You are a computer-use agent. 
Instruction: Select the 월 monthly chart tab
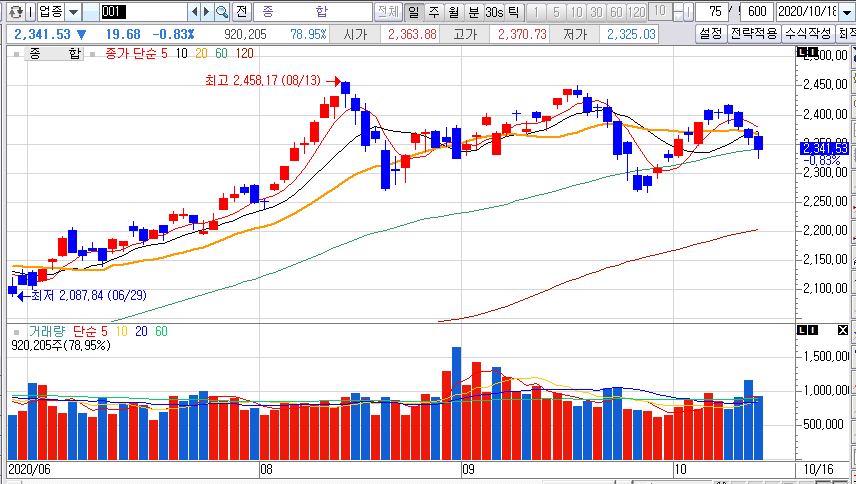(453, 11)
